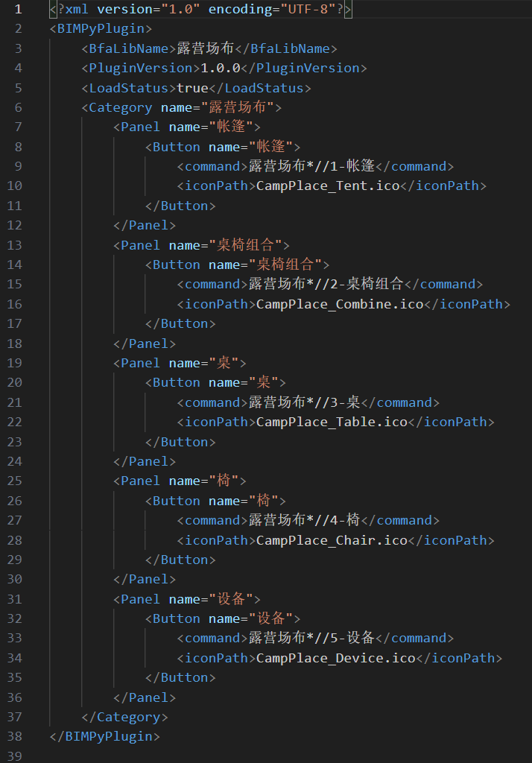The height and width of the screenshot is (763, 532).
Task: Click the CampPlace_Combine.ico icon path text
Action: pos(340,304)
